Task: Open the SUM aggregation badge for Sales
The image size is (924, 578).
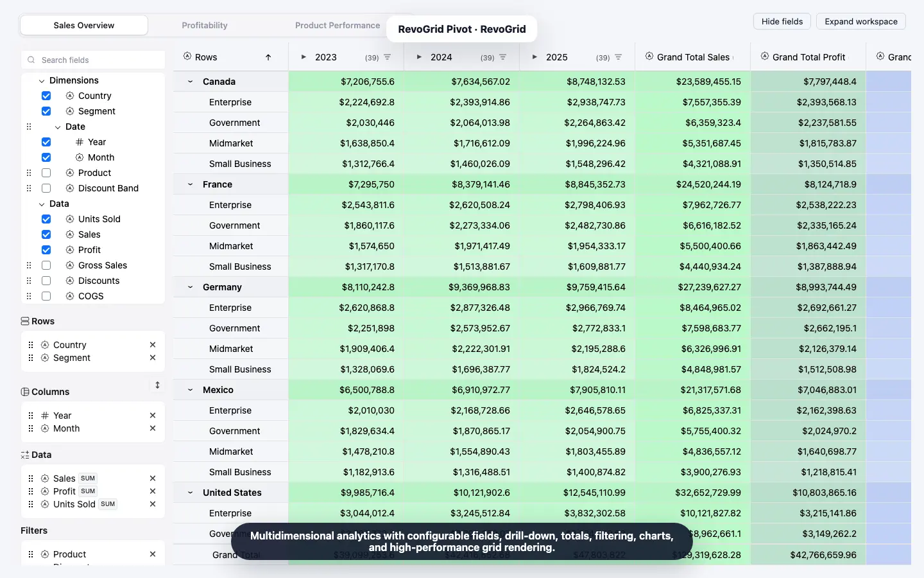Action: tap(88, 478)
